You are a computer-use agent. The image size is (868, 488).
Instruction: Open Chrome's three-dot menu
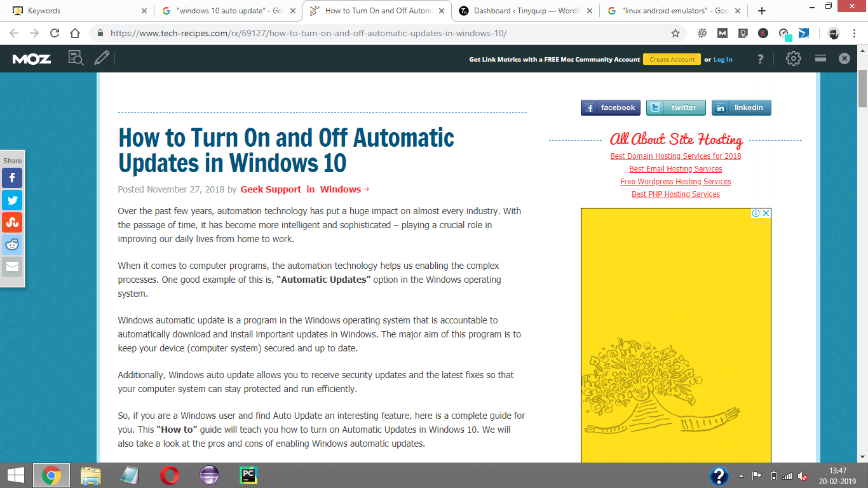click(x=855, y=33)
